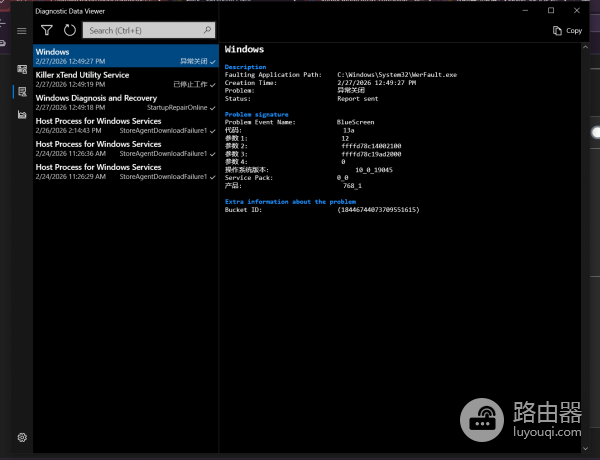600x460 pixels.
Task: Click the OS version 10_0_19045 value
Action: point(374,170)
